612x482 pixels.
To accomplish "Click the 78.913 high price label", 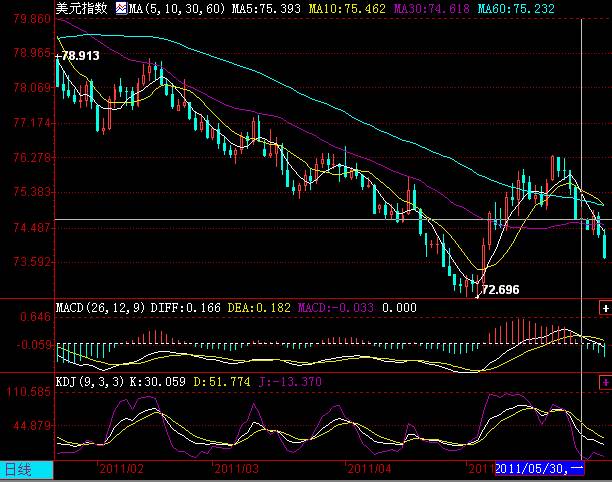I will click(x=80, y=56).
